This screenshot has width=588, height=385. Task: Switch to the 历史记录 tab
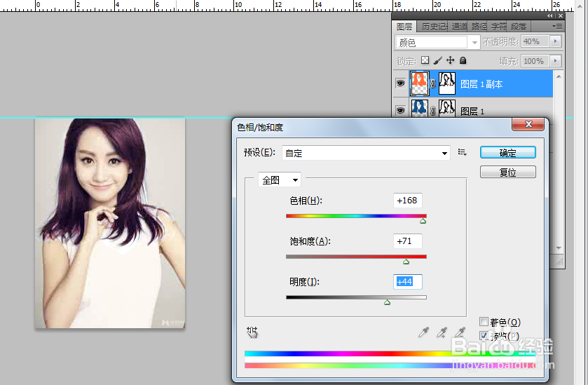[x=434, y=26]
